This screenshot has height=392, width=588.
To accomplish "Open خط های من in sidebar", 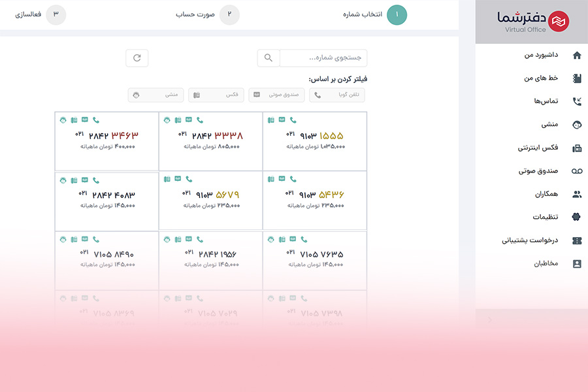I will 541,78.
